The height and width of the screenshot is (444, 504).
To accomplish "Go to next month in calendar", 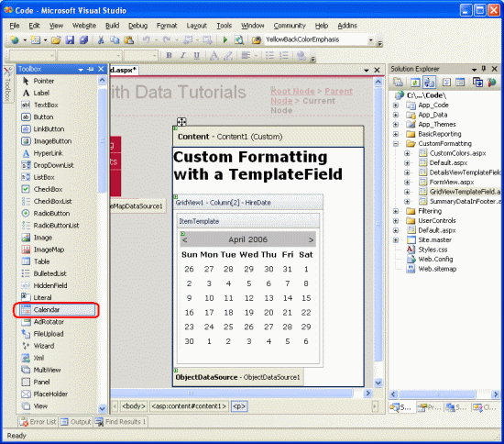I will click(311, 239).
